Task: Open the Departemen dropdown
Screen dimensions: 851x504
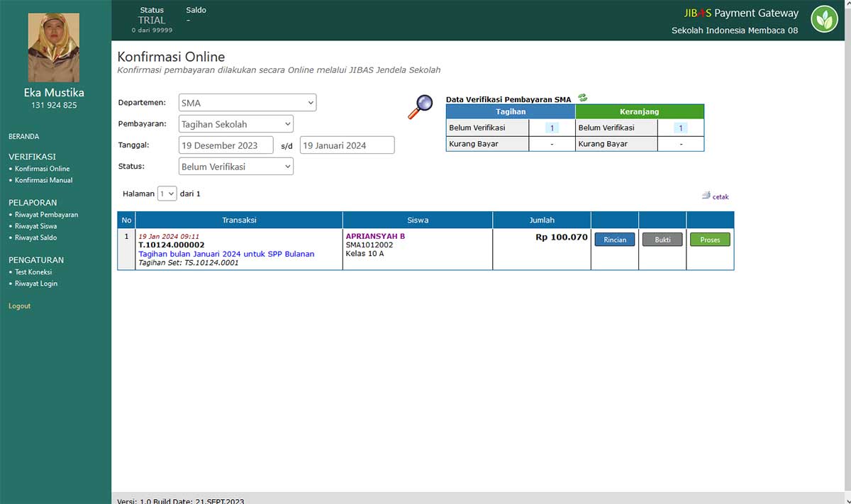Action: (x=247, y=103)
